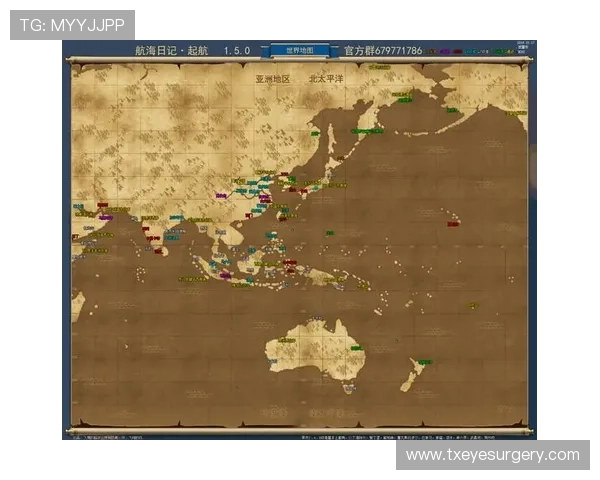This screenshot has width=600, height=480.
Task: Click the www.txeyesurgery.com watermark link
Action: [x=492, y=455]
